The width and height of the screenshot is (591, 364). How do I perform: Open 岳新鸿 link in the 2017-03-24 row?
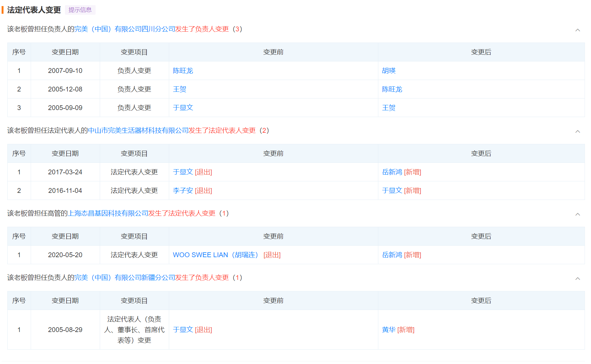[x=392, y=172]
